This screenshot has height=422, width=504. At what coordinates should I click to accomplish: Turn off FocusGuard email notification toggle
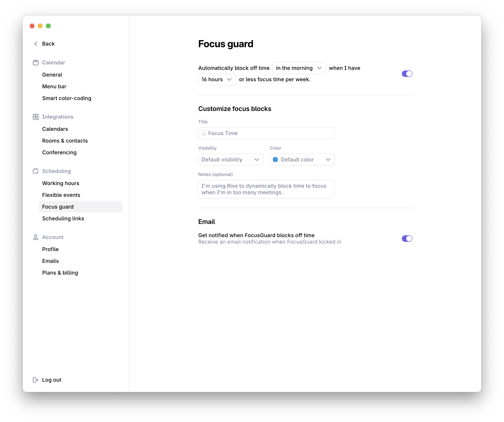coord(407,239)
